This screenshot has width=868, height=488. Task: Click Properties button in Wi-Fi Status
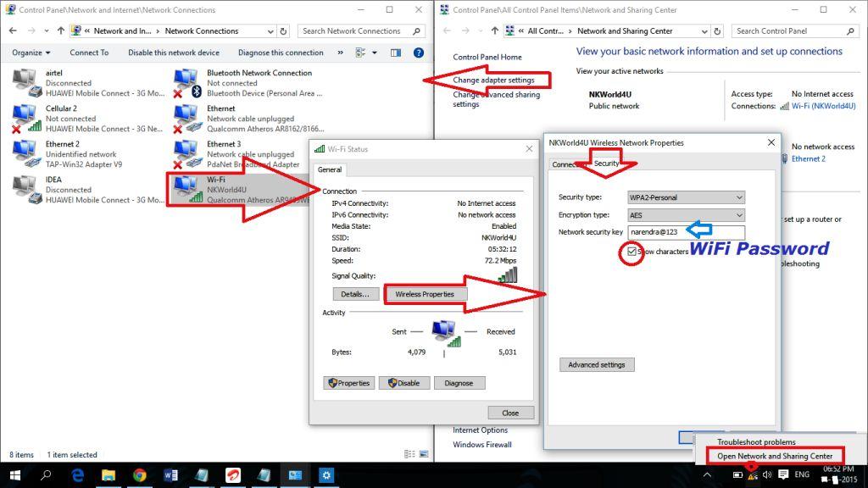(348, 383)
